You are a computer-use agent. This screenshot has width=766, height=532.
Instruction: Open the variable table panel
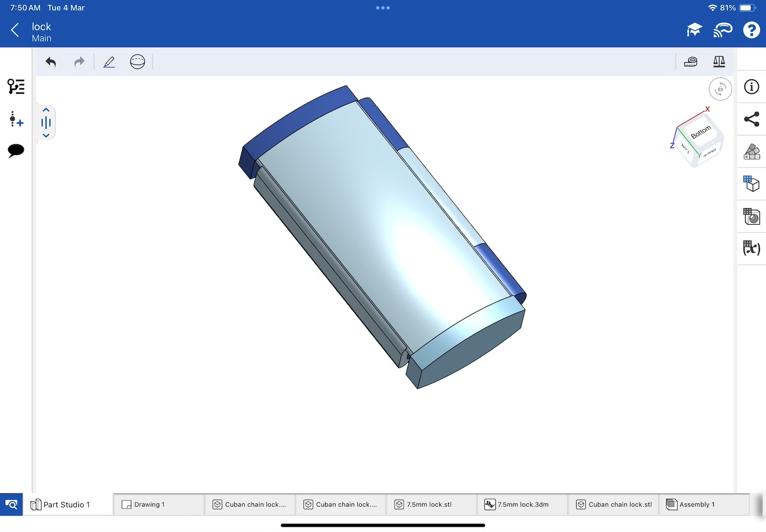coord(752,248)
